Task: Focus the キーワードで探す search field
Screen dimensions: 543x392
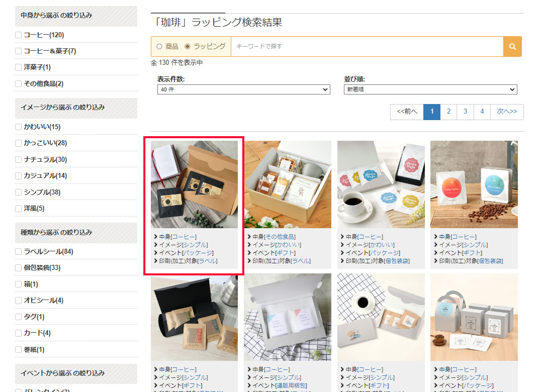Action: 367,46
